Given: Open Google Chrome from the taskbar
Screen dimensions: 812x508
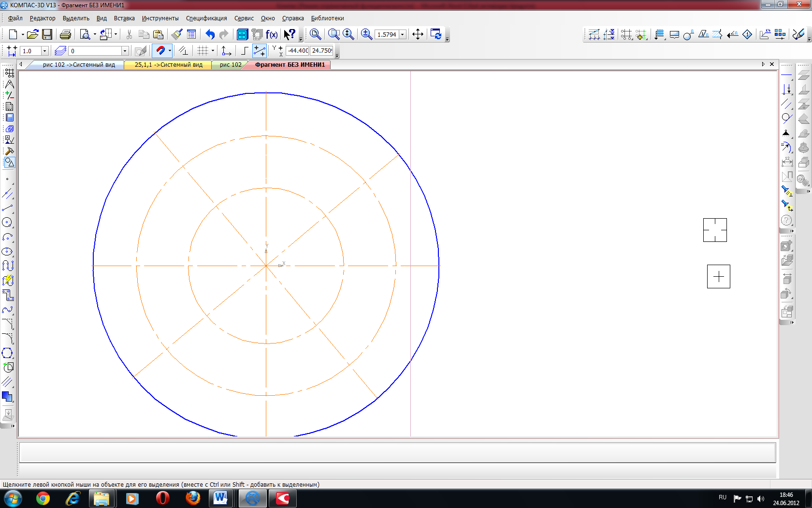Looking at the screenshot, I should pos(43,498).
